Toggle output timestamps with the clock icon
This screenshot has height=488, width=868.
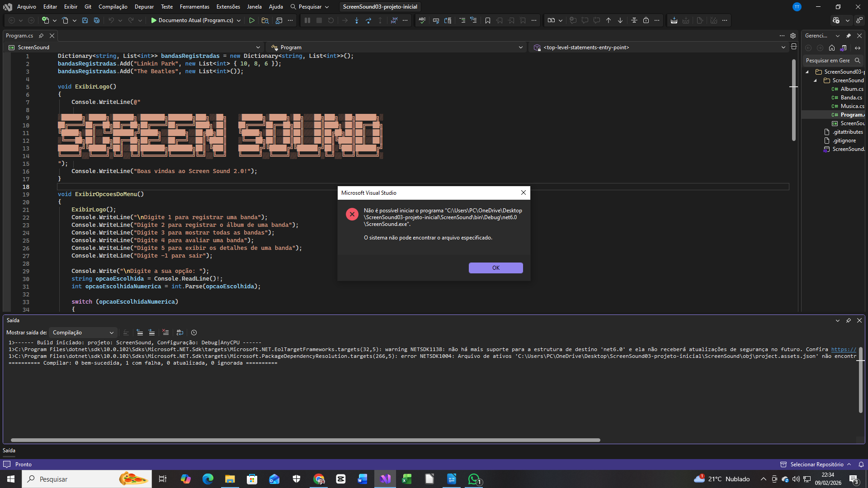pyautogui.click(x=194, y=333)
